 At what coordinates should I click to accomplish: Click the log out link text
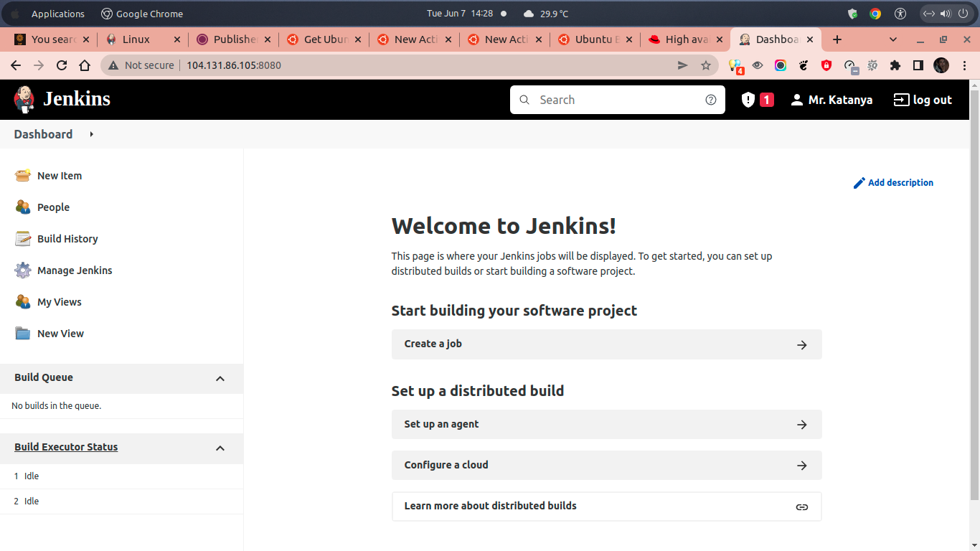[x=932, y=100]
